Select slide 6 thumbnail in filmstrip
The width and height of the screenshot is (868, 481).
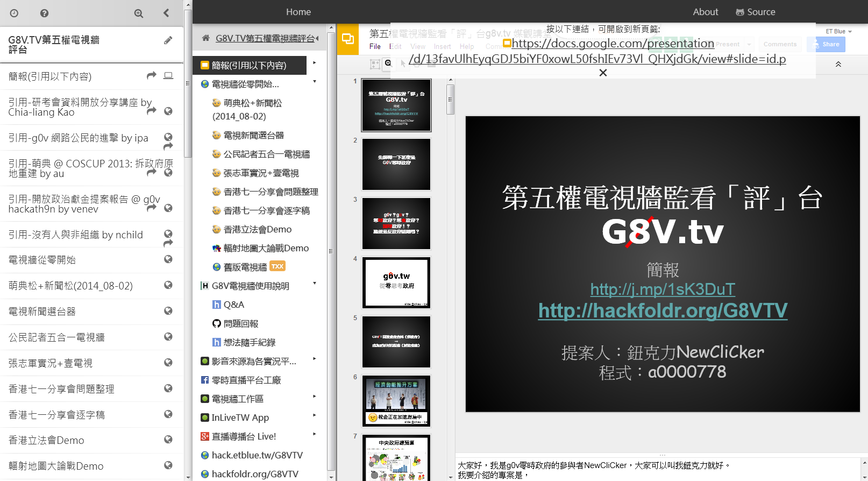click(396, 401)
